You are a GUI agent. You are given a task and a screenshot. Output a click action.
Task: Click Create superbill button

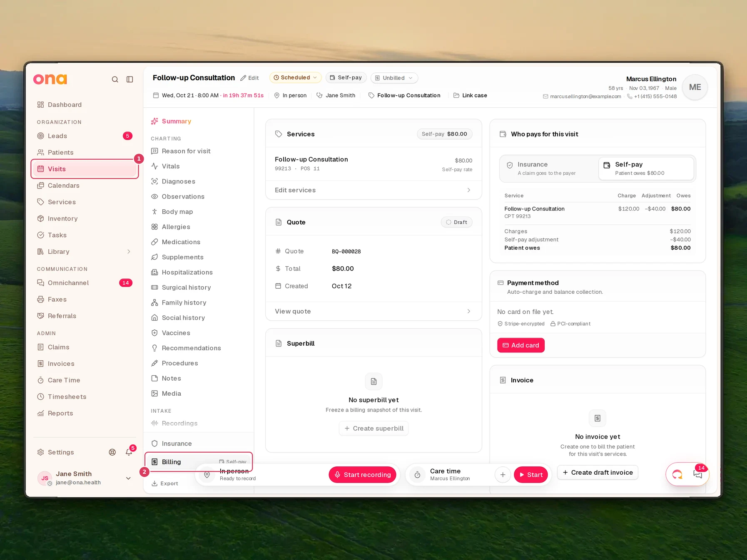(373, 429)
